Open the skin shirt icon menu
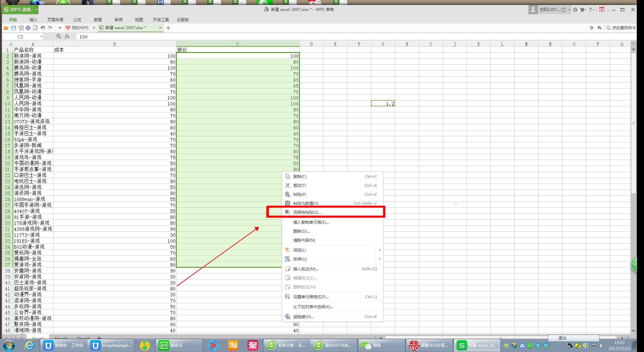644x352 pixels. pos(582,10)
